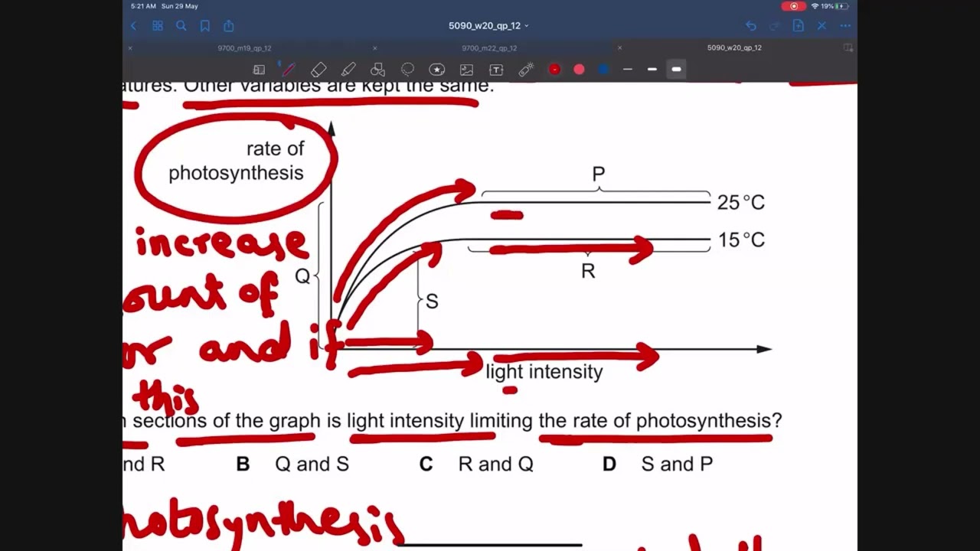Switch to the 9700_m22_qp_12 tab
This screenshot has width=980, height=551.
[489, 48]
